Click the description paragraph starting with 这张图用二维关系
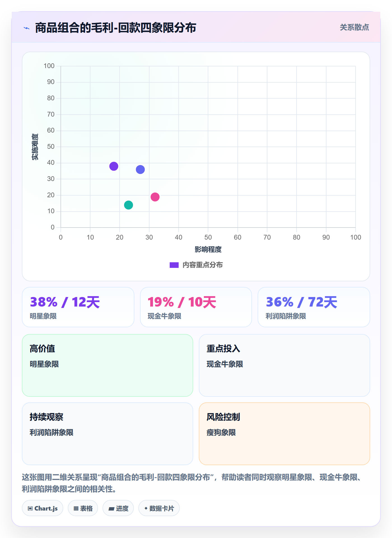This screenshot has height=538, width=392. (x=193, y=483)
